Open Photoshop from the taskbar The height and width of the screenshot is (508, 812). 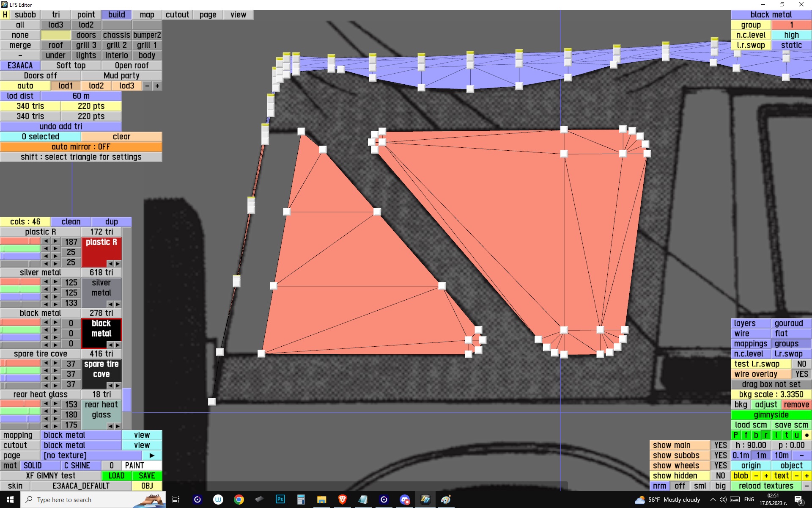pos(280,500)
